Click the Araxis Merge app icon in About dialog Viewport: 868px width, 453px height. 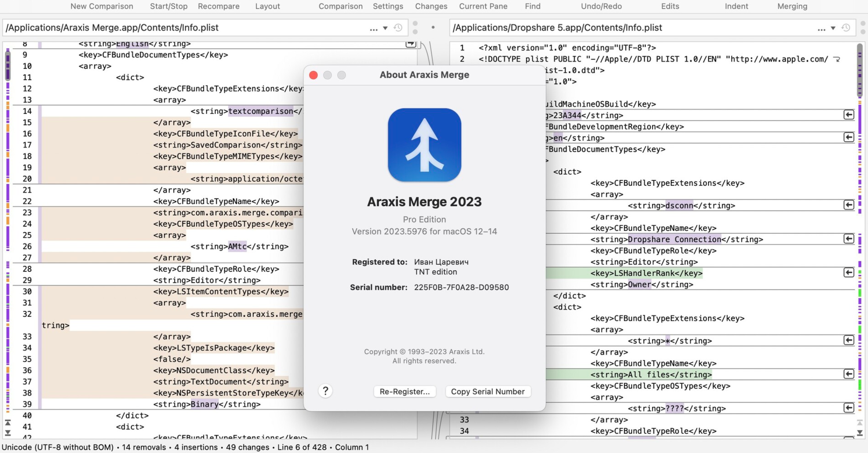(x=424, y=145)
